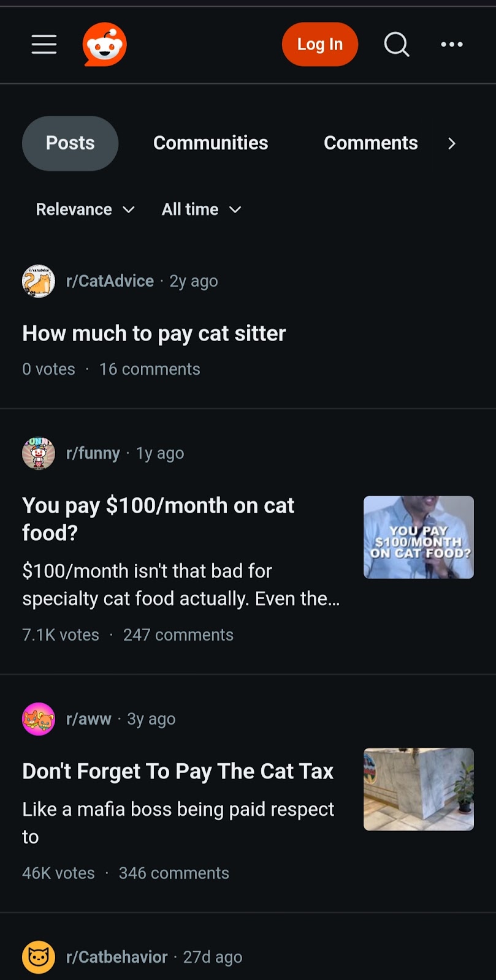Open "Don't Forget To Pay The Cat Tax" post
496x980 pixels.
click(178, 771)
